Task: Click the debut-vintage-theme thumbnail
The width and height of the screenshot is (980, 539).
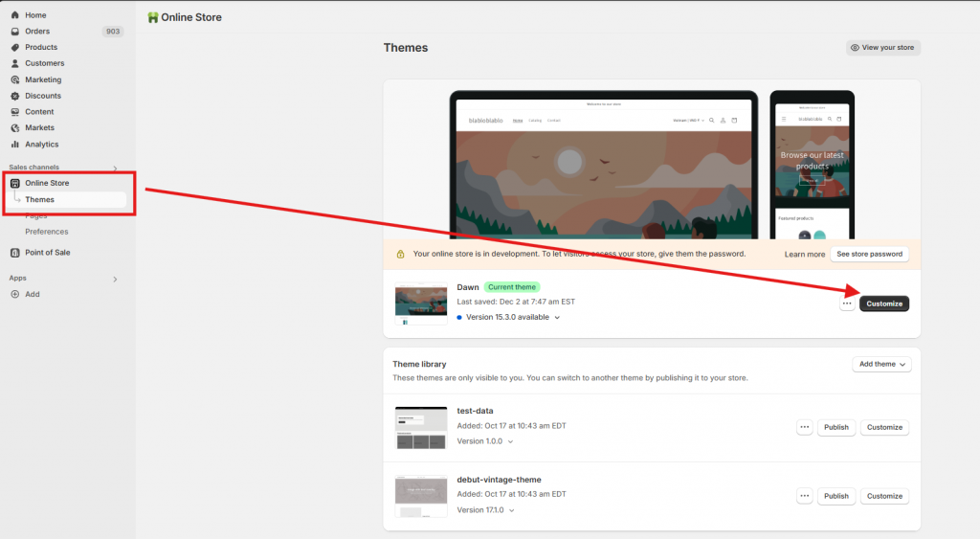Action: coord(421,496)
